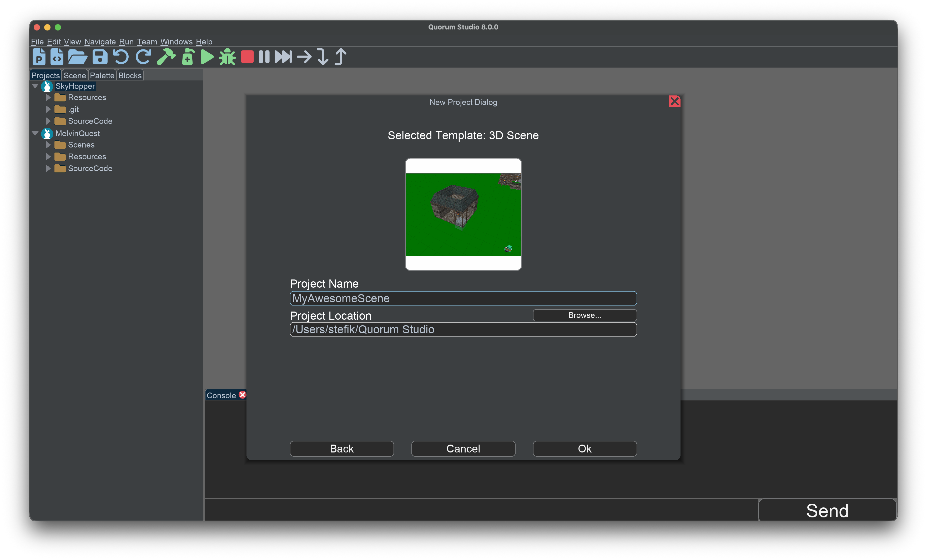Click the Continue skip-forward icon
Image resolution: width=927 pixels, height=560 pixels.
click(283, 57)
